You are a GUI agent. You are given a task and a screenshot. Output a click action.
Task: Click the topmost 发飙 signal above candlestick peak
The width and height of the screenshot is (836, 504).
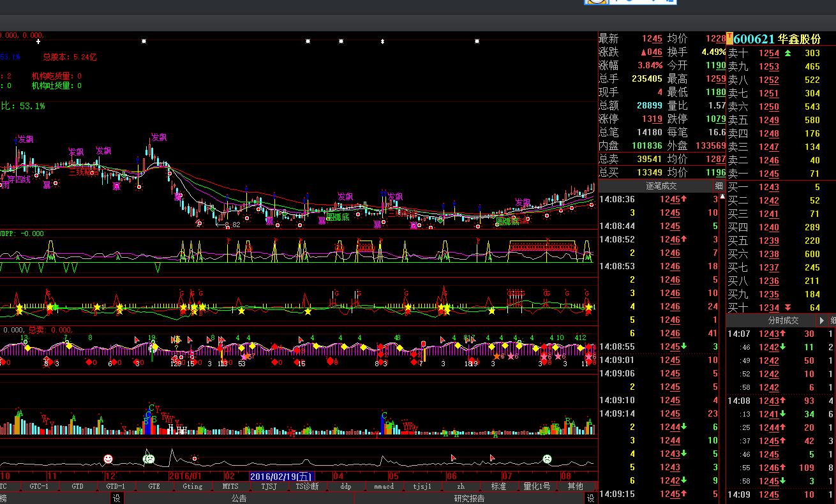(159, 138)
